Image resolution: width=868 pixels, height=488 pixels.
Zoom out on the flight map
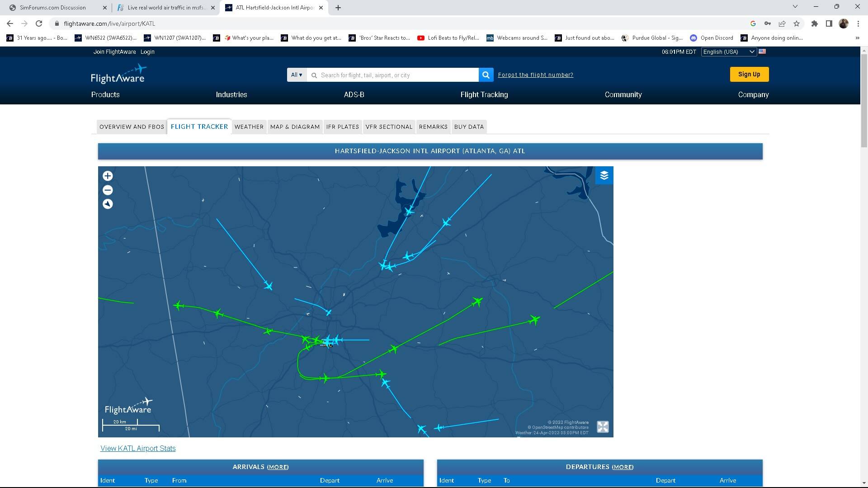tap(108, 190)
